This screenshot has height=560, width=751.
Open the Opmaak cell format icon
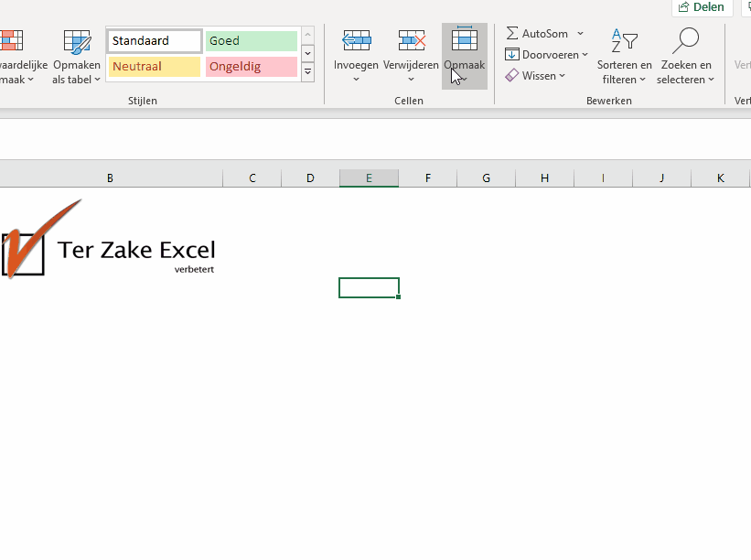click(x=464, y=40)
